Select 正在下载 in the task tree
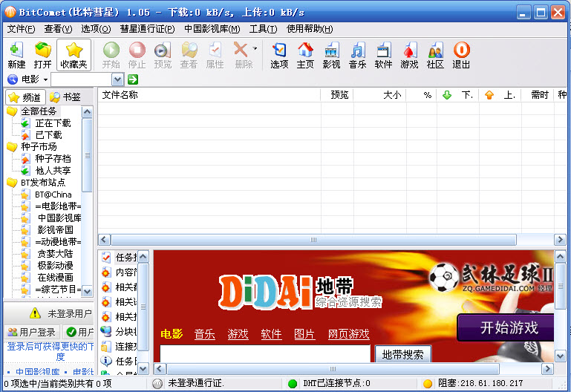571x392 pixels. (53, 123)
